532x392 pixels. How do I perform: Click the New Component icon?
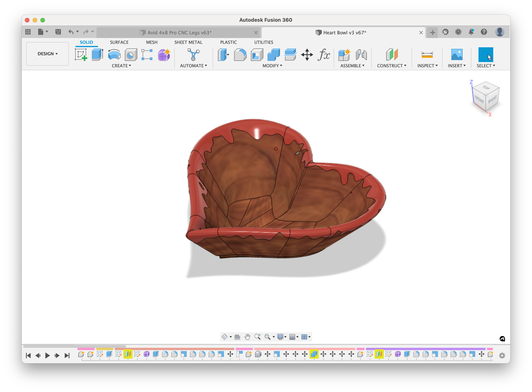[344, 55]
